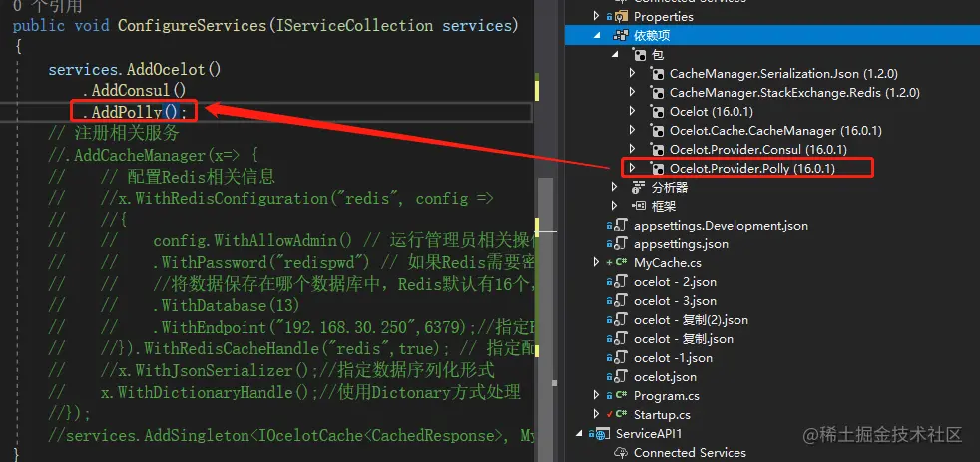
Task: Expand CacheManager.Serialization.Json package
Action: (x=632, y=73)
